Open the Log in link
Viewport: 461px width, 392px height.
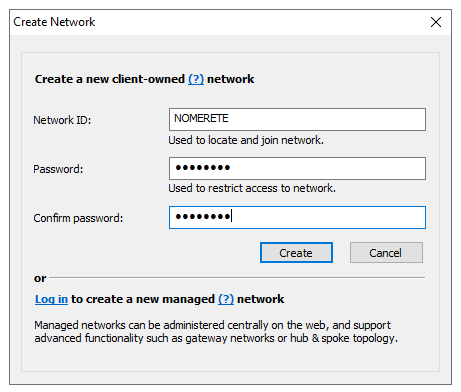click(x=51, y=299)
